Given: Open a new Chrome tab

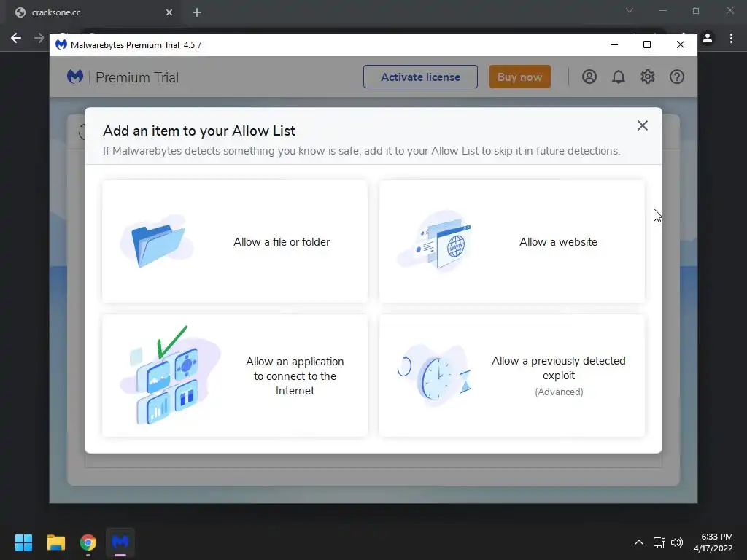Looking at the screenshot, I should pos(197,12).
